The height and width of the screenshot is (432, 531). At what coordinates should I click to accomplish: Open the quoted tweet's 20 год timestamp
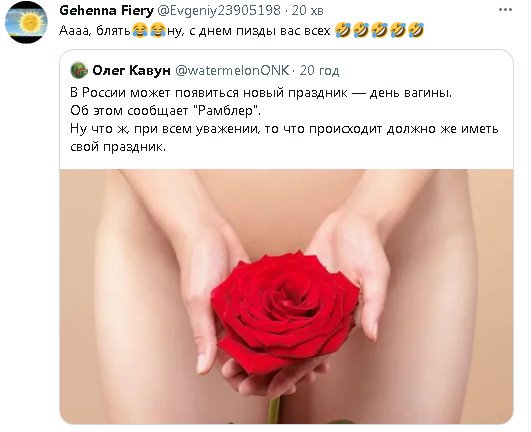click(319, 70)
